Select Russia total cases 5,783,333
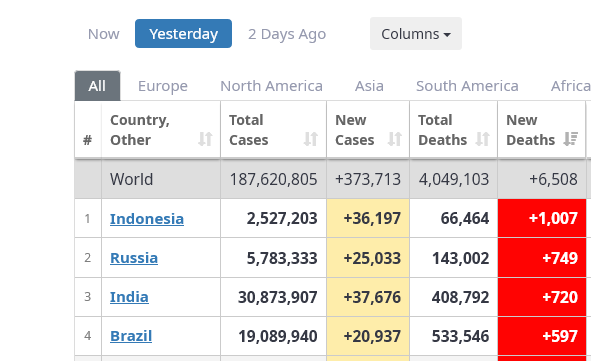 [x=282, y=258]
